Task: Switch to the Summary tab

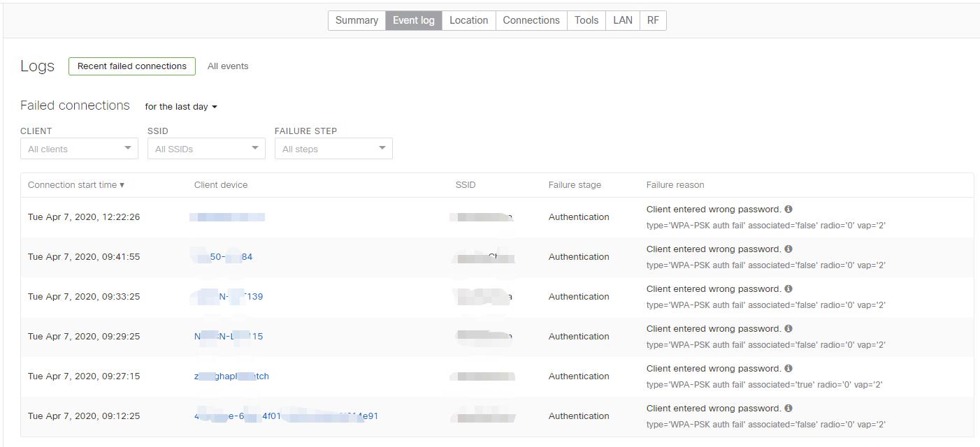Action: coord(356,20)
